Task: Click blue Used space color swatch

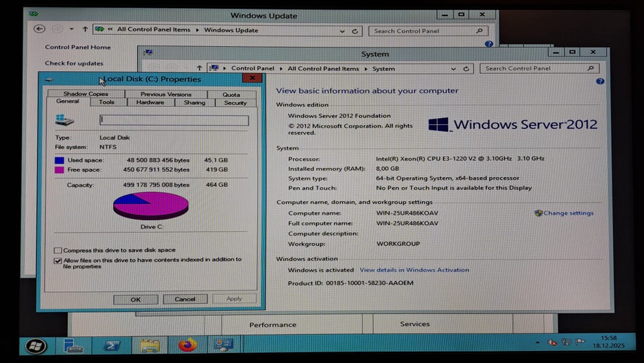Action: [x=59, y=160]
